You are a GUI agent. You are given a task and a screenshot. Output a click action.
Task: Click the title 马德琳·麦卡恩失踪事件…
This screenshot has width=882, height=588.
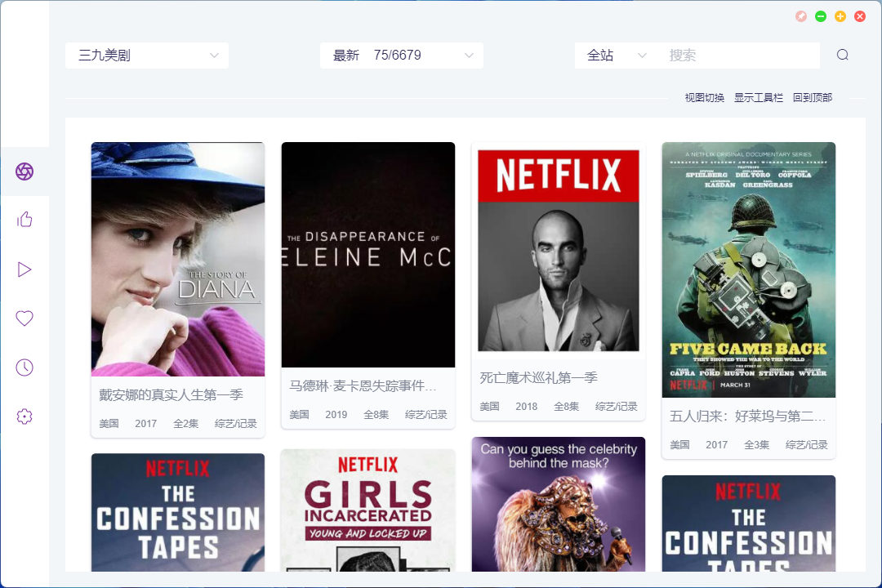click(363, 386)
